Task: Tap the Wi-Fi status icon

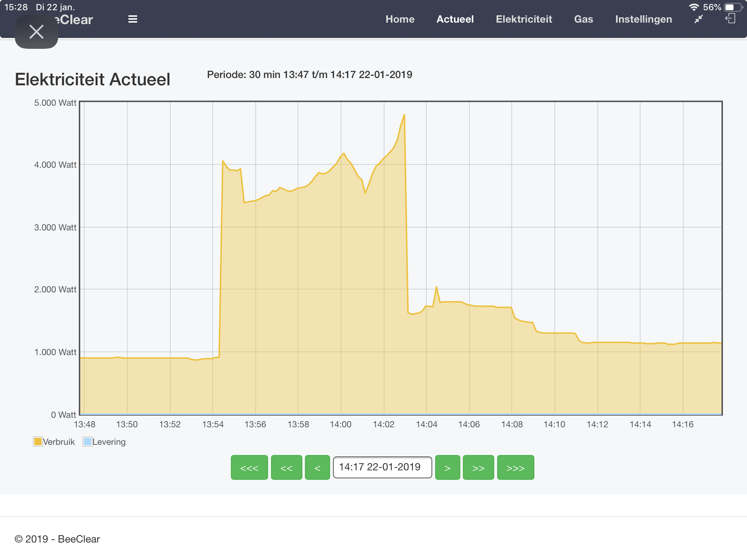Action: (x=694, y=7)
